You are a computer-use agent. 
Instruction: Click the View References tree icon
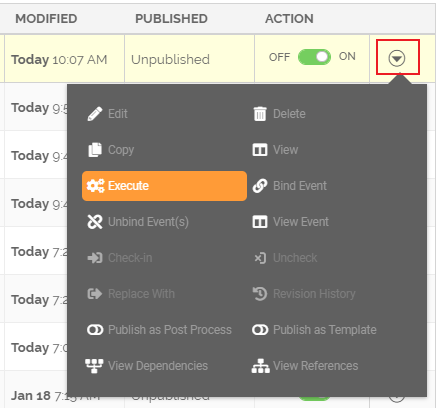click(x=260, y=366)
